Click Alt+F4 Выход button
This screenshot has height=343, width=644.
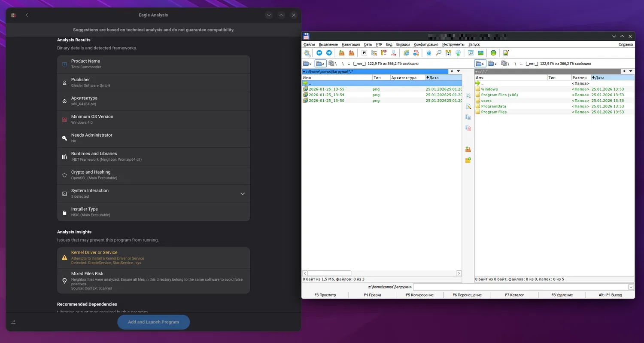point(610,295)
